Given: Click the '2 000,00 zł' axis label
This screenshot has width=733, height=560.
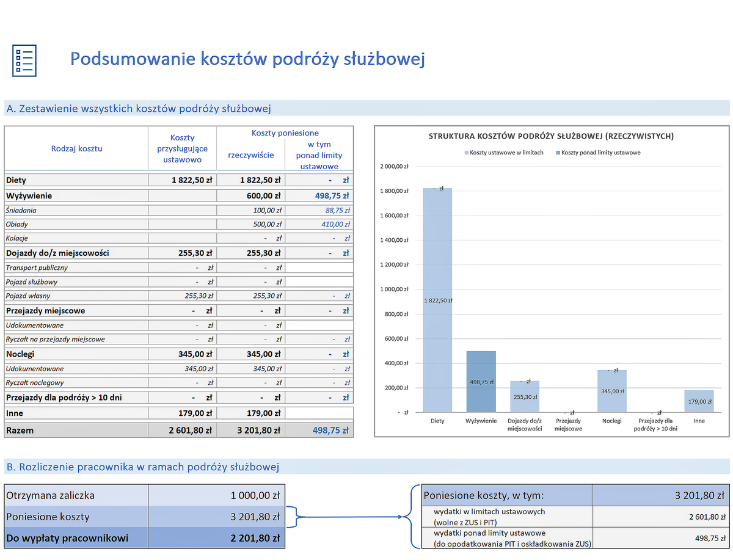Looking at the screenshot, I should coord(395,166).
